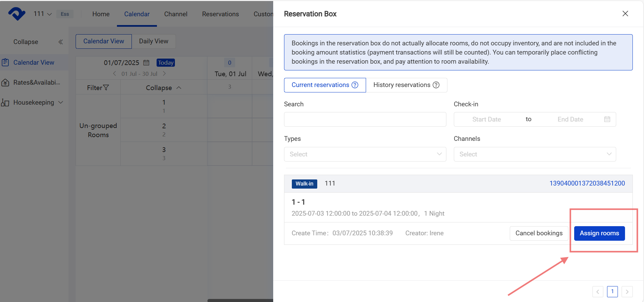Close the Reservation Box panel
Screen dimensions: 644x302
coord(625,14)
